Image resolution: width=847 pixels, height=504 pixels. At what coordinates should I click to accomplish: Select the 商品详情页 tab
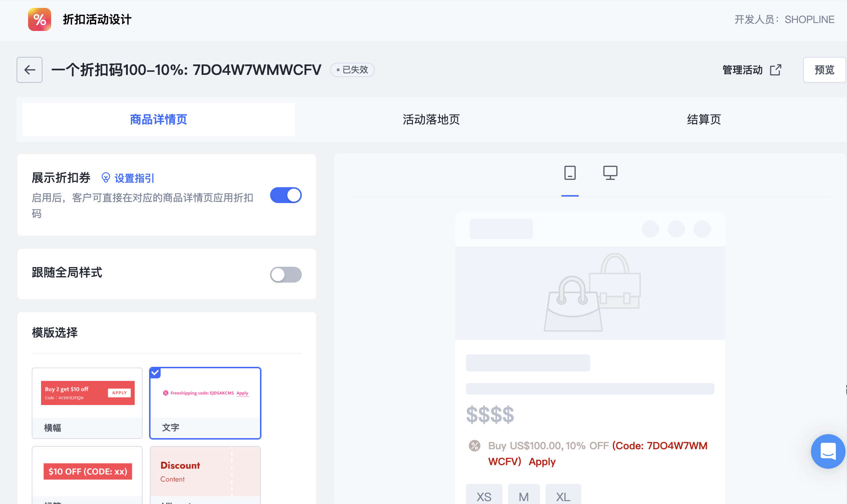(x=158, y=120)
